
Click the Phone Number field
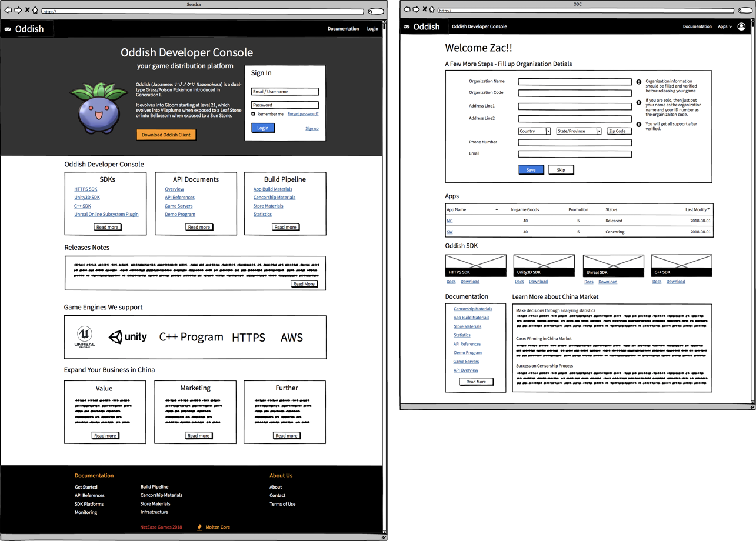[575, 142]
